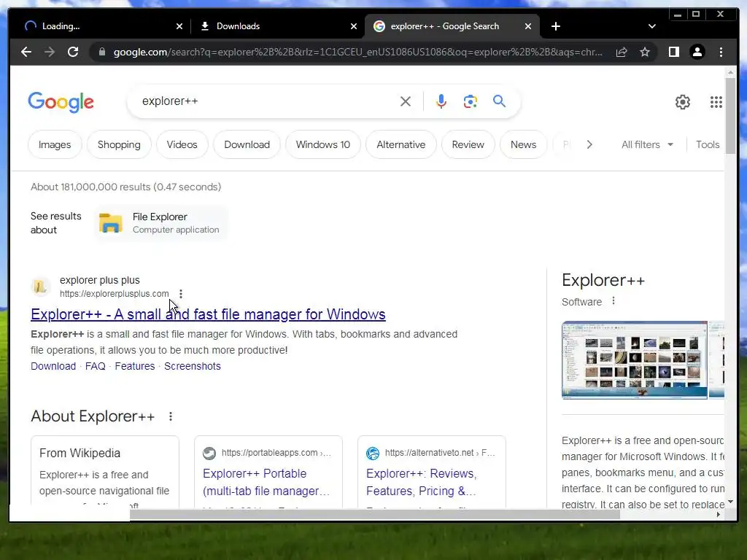This screenshot has height=560, width=747.
Task: Click in the Google search input field
Action: tap(267, 101)
